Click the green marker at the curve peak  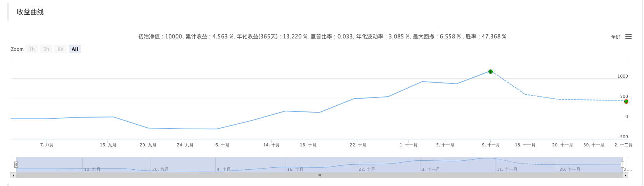pyautogui.click(x=490, y=71)
